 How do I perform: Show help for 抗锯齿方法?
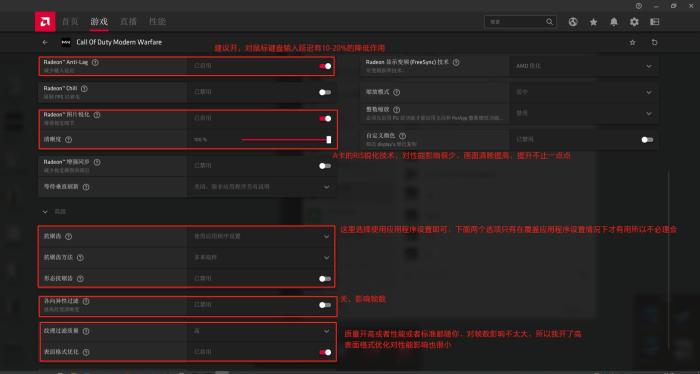pyautogui.click(x=80, y=258)
